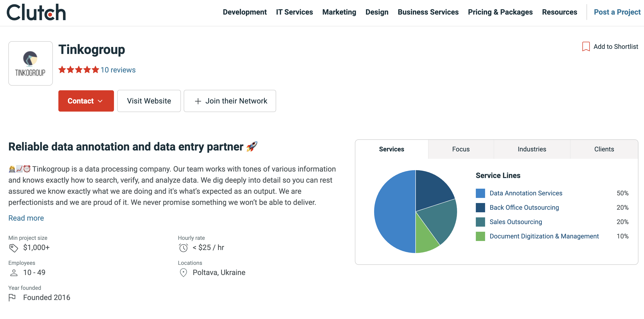Image resolution: width=644 pixels, height=319 pixels.
Task: Click the Back Office Outsourcing color swatch
Action: pos(480,208)
